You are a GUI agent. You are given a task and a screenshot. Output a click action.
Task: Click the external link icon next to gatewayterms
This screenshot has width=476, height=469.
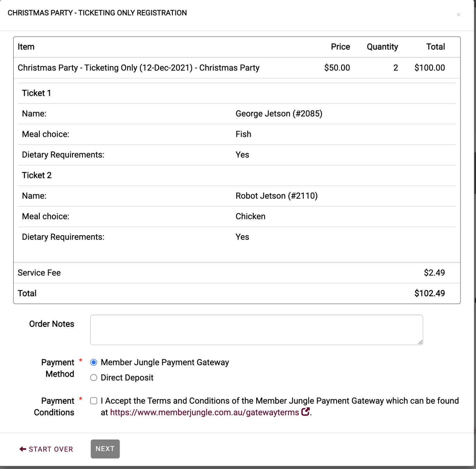[306, 412]
